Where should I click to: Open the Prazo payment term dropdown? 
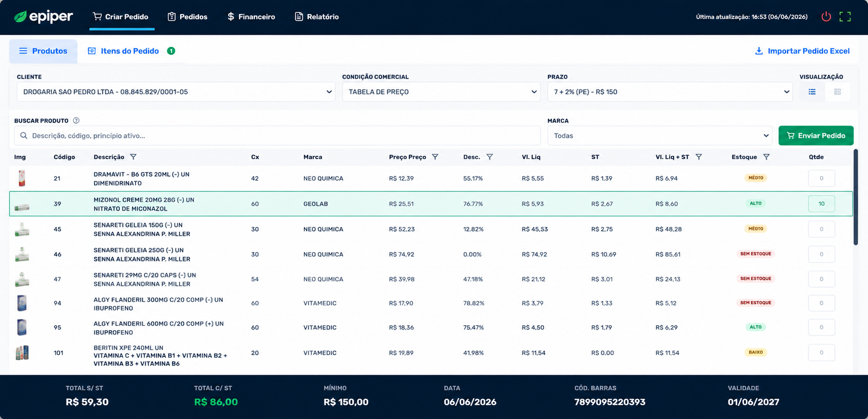tap(670, 92)
